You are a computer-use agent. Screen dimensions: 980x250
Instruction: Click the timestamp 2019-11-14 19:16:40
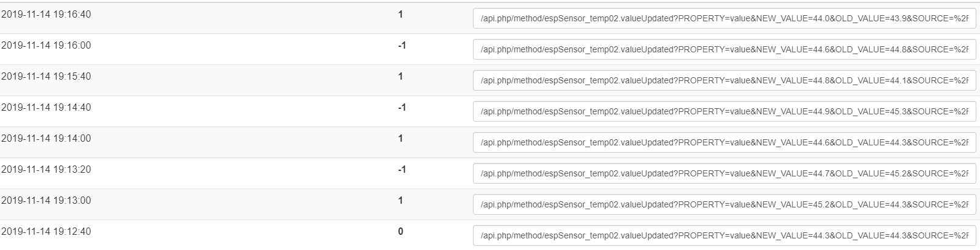pos(46,14)
